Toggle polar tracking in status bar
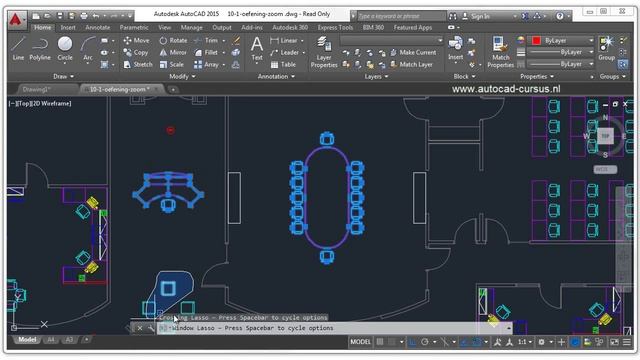This screenshot has height=360, width=640. [424, 342]
